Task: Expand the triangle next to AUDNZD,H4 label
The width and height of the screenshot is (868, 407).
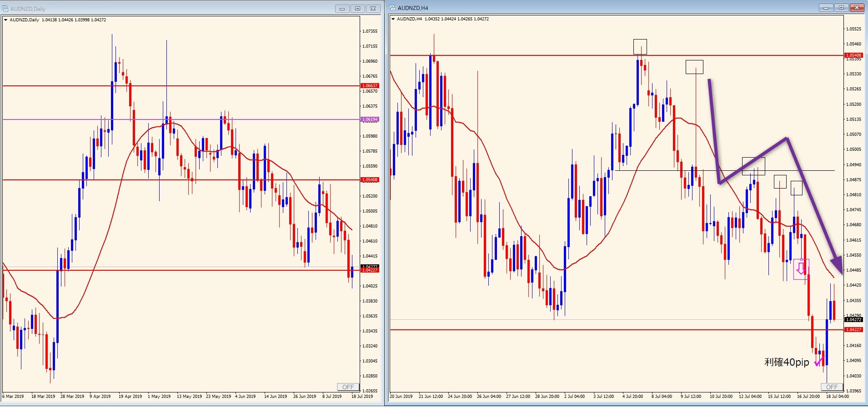Action: click(x=393, y=19)
